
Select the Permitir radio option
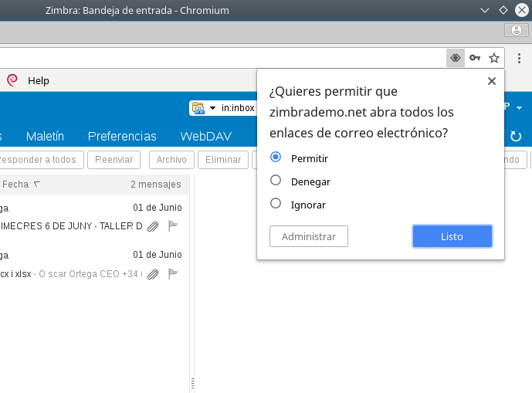pos(276,158)
